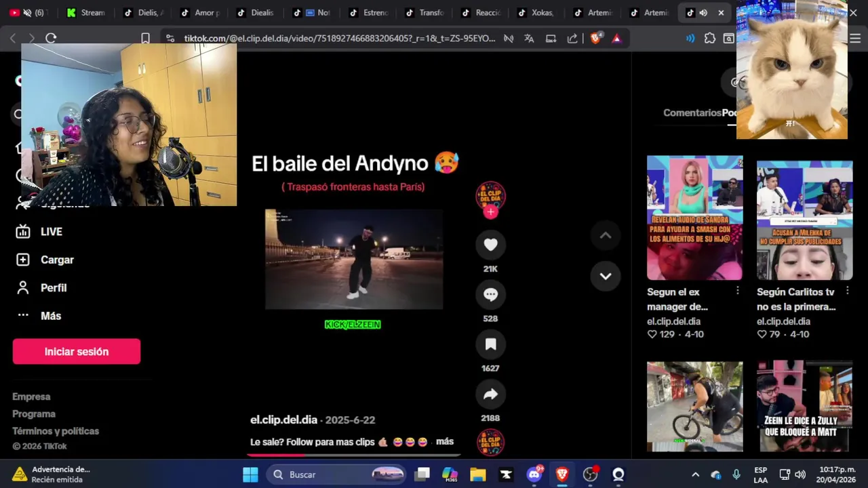
Task: Show hidden icons in the system tray
Action: (695, 474)
